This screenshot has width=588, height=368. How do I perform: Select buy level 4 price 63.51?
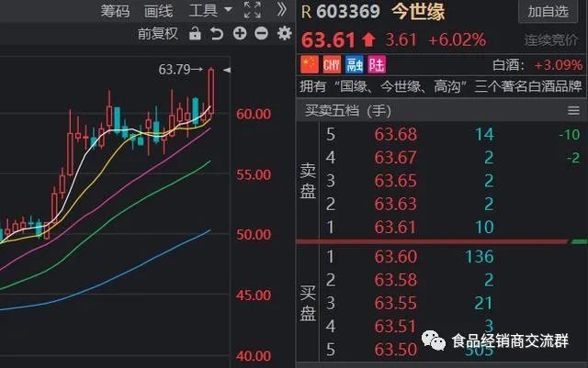coord(396,327)
